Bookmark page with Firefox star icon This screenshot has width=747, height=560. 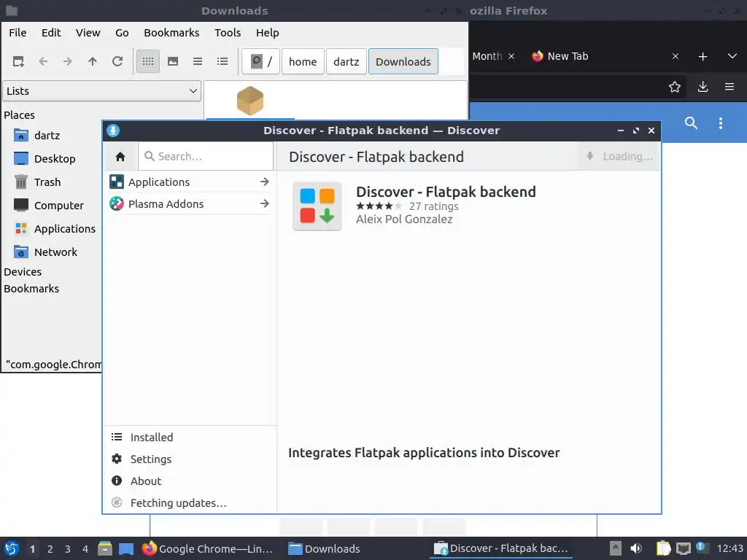(x=675, y=87)
